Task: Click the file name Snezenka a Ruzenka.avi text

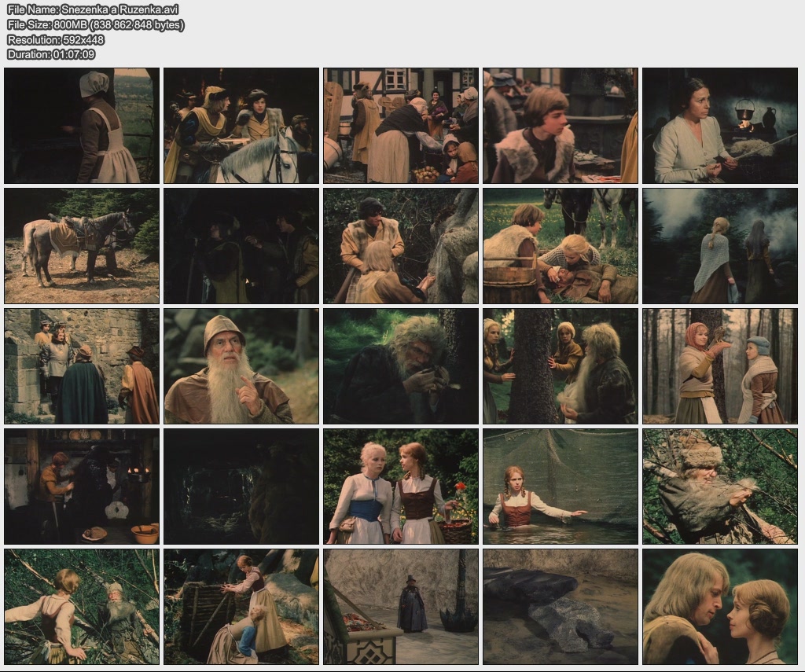Action: (92, 10)
